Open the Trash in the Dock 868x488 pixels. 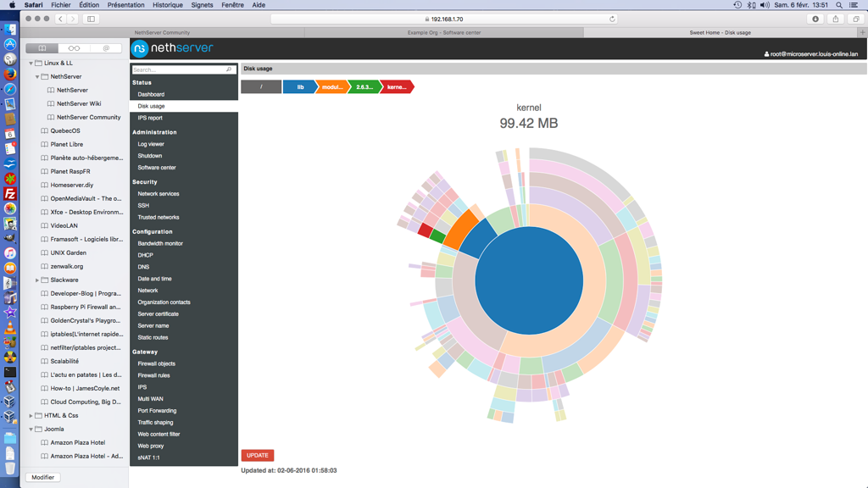point(10,468)
